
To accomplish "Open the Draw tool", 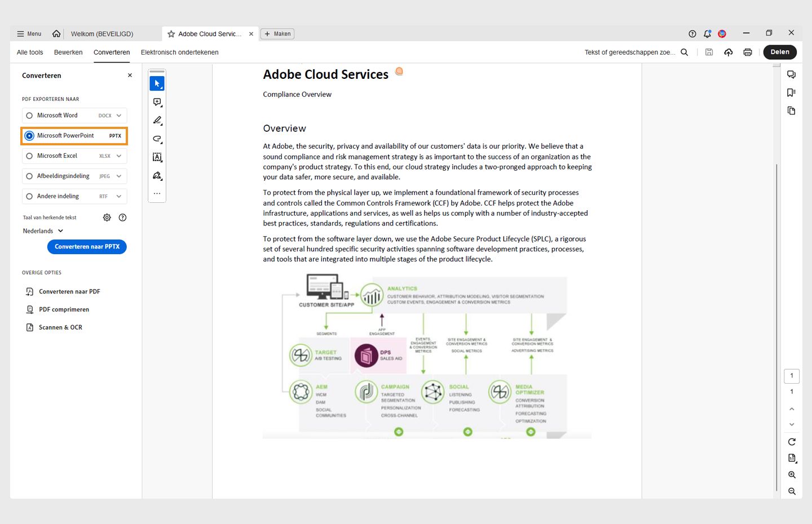I will [x=157, y=139].
